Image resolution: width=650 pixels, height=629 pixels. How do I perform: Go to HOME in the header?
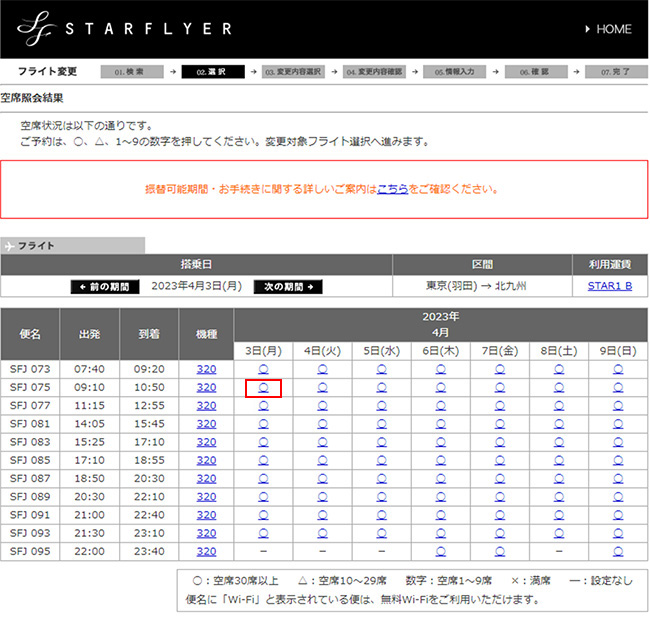(606, 29)
